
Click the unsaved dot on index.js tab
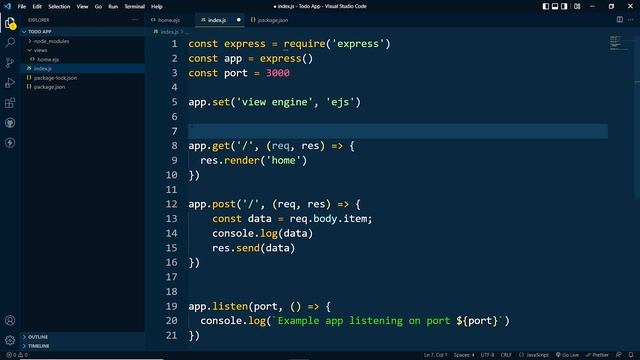(x=239, y=20)
